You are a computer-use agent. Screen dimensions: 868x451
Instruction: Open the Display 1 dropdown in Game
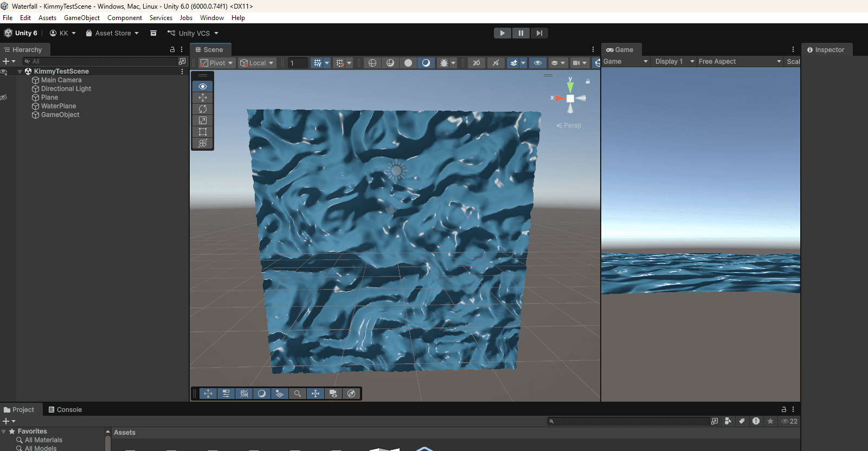674,61
